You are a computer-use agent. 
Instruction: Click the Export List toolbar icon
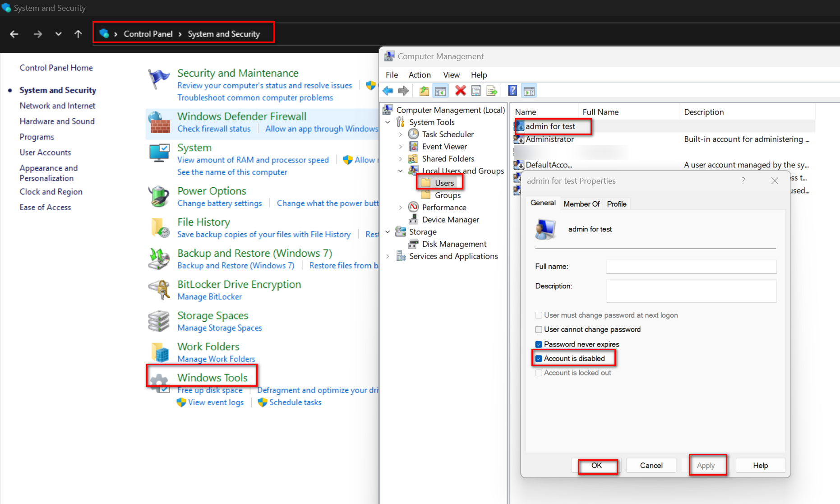(x=492, y=91)
